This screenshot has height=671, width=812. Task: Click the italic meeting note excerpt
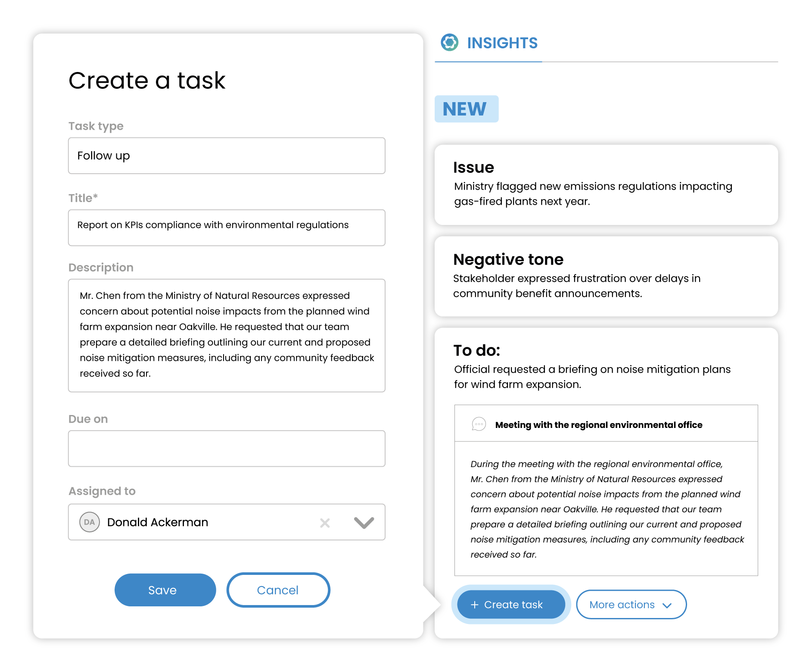point(606,509)
